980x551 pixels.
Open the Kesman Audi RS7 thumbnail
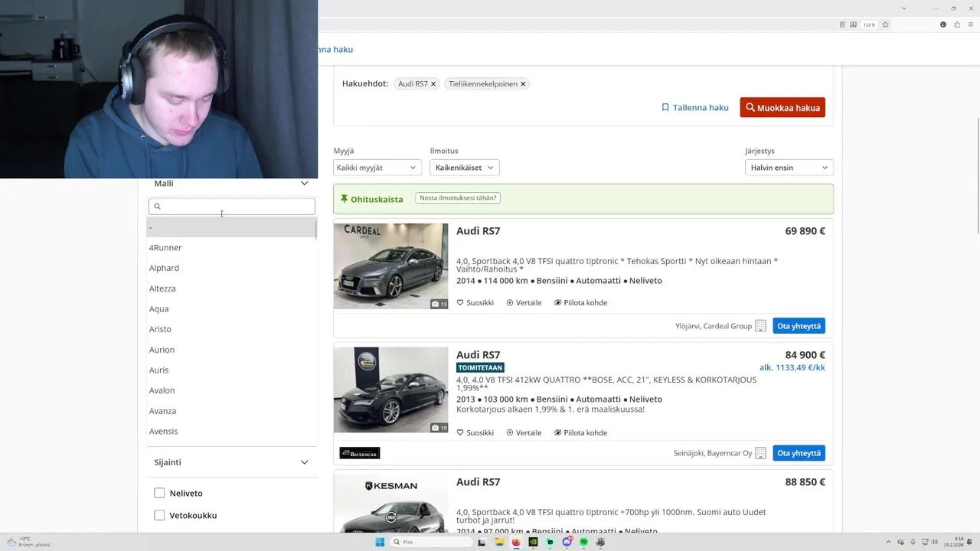pos(390,504)
